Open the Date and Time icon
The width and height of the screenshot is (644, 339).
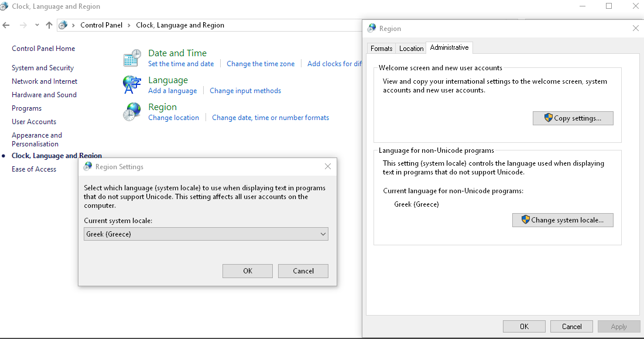tap(132, 58)
